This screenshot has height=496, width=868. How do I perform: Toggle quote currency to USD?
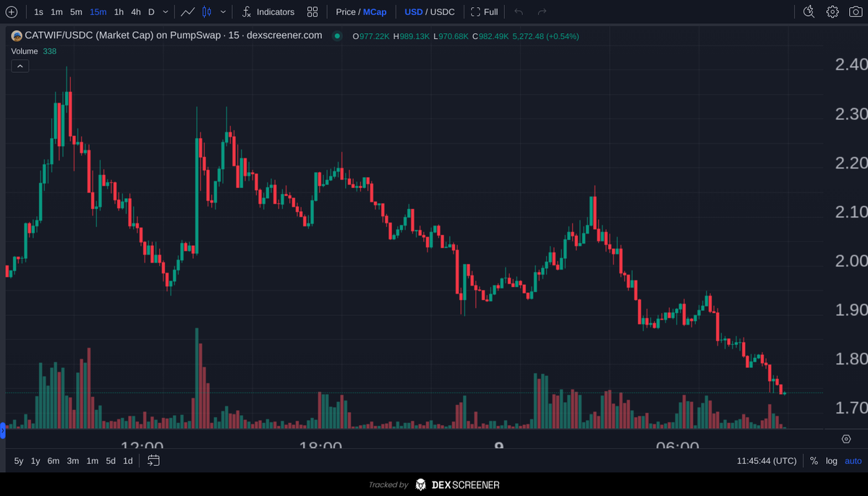tap(414, 12)
